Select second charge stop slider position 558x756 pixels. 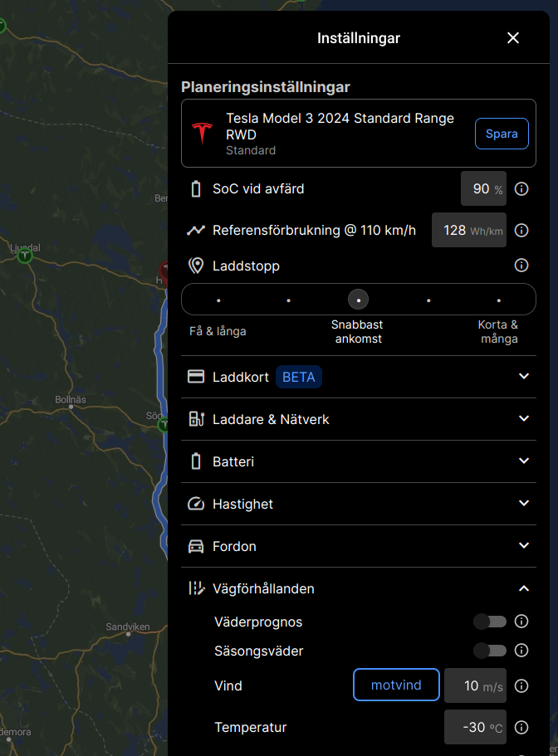click(x=288, y=300)
